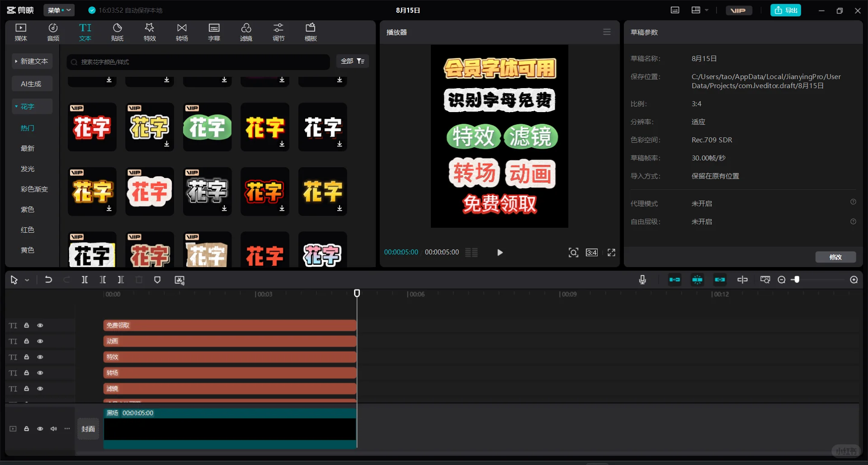The height and width of the screenshot is (465, 868).
Task: Open the 调节 adjustment tab
Action: click(x=278, y=32)
